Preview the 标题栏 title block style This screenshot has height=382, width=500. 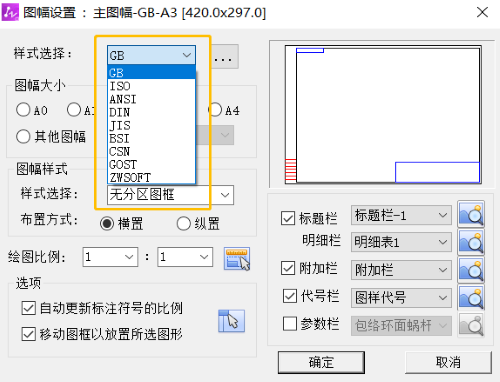point(471,214)
